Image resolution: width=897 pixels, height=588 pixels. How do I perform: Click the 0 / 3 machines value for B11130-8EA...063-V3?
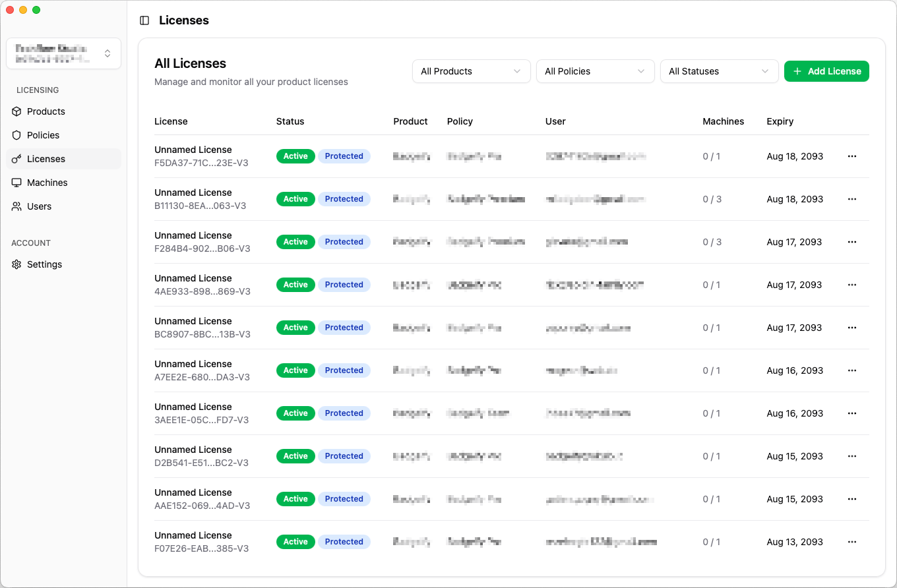point(712,199)
